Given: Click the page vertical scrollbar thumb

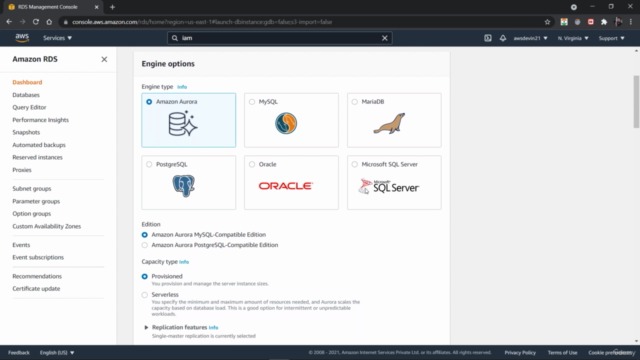Looking at the screenshot, I should [x=636, y=102].
